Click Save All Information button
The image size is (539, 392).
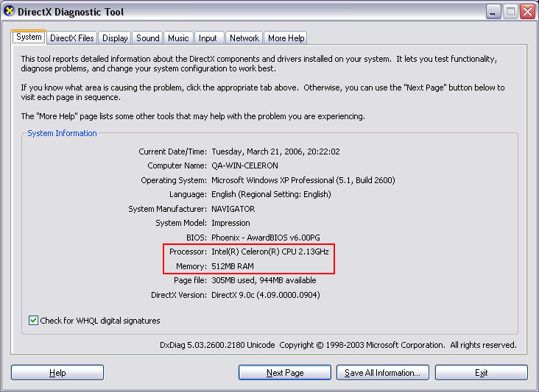pyautogui.click(x=383, y=373)
